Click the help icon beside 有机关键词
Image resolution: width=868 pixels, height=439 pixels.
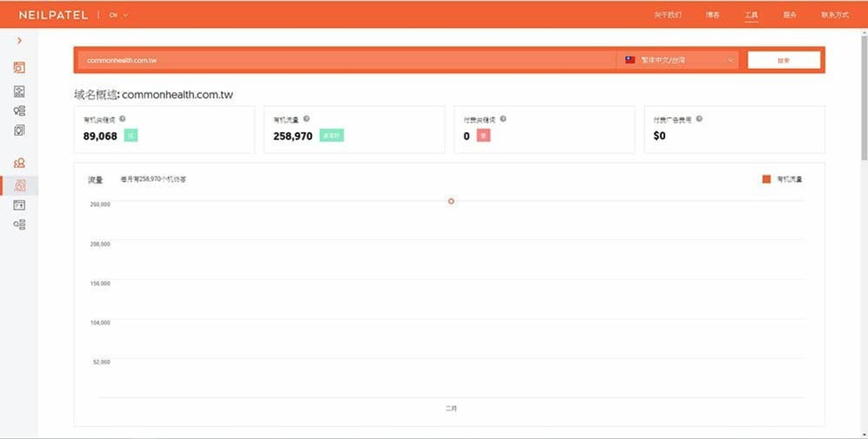tap(123, 119)
